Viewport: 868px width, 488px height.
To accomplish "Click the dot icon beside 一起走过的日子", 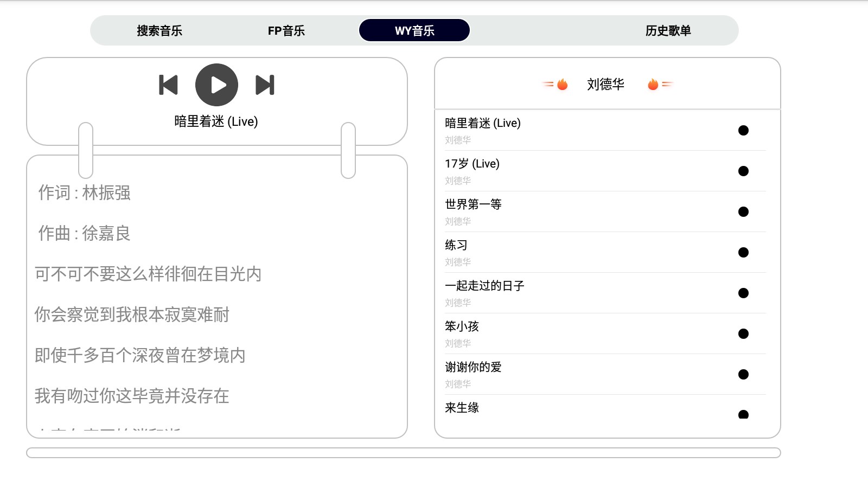I will [743, 293].
